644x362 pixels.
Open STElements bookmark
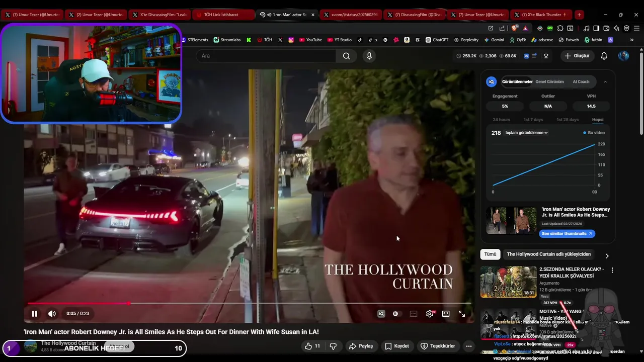click(195, 40)
